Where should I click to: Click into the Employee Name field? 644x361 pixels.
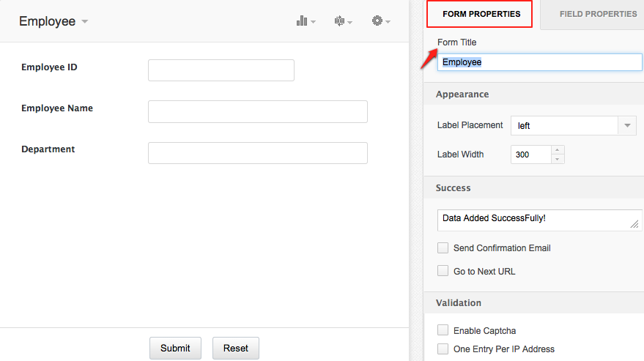[257, 111]
